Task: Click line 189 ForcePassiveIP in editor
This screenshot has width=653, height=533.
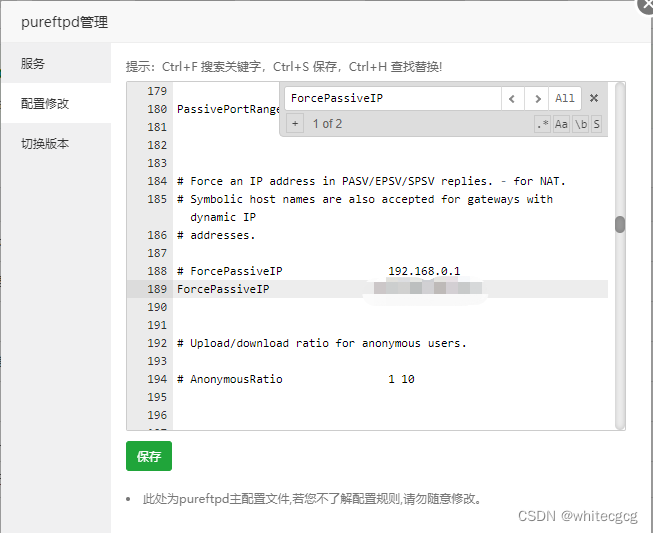Action: click(x=223, y=289)
